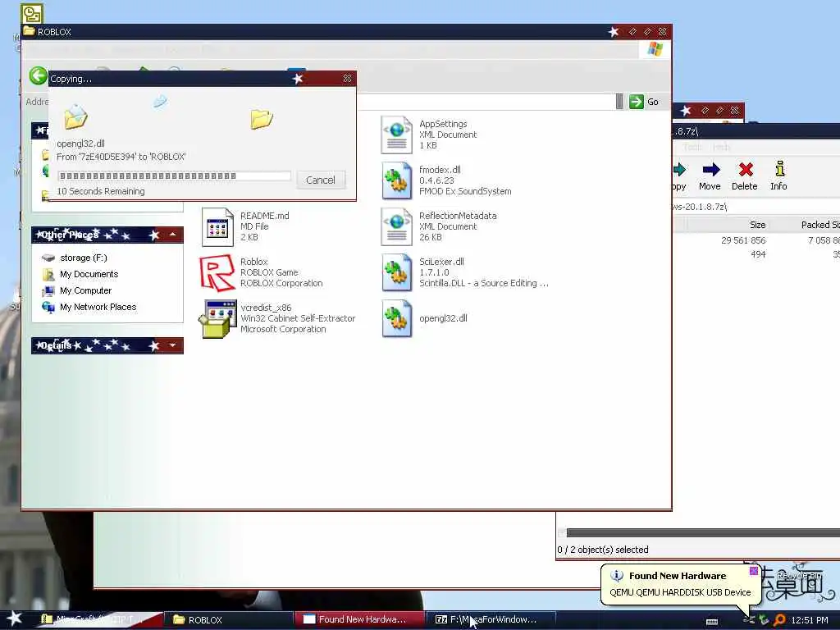Switch to MineCraft taskbar button
Viewport: 840px width, 630px height.
[x=99, y=620]
